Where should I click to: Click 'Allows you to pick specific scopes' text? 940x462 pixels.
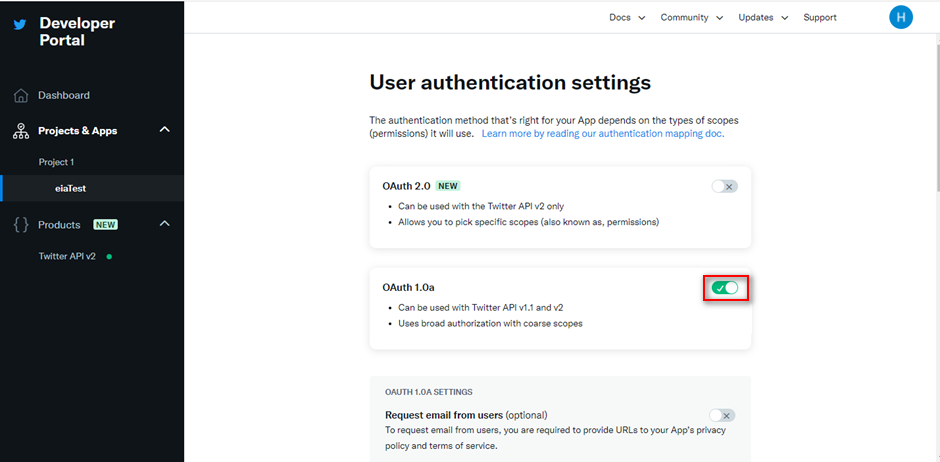click(529, 222)
